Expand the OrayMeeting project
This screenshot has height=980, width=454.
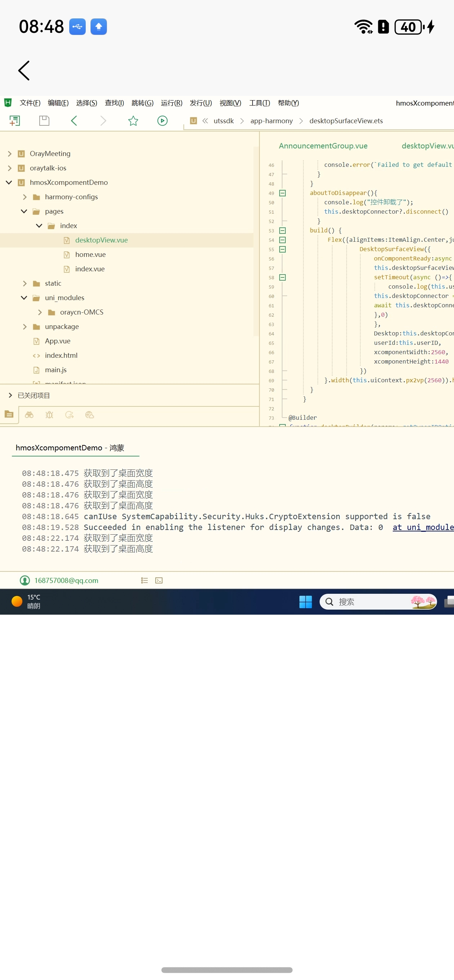click(x=9, y=154)
